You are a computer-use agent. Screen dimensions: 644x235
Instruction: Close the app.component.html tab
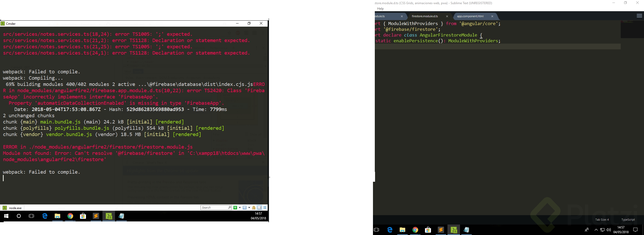[492, 16]
